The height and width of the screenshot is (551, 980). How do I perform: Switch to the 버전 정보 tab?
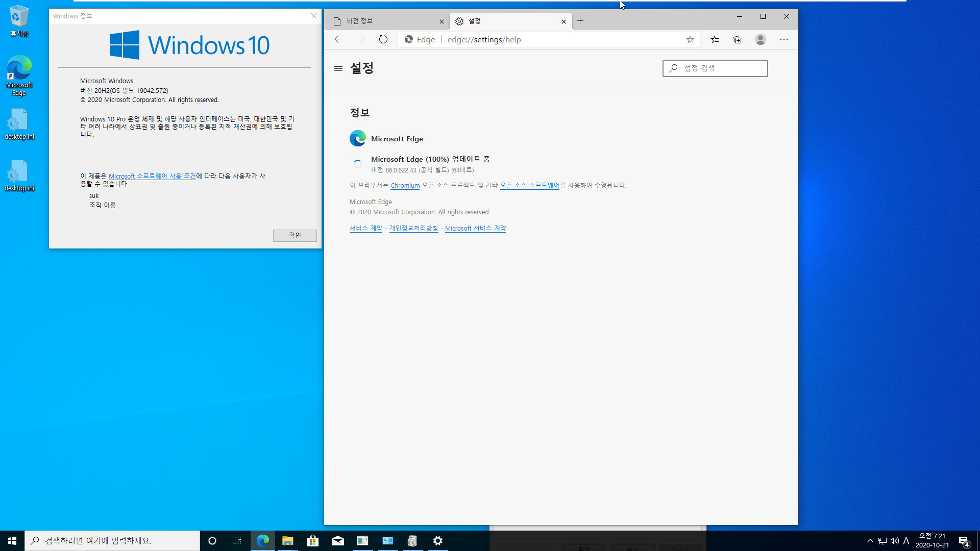click(x=388, y=21)
